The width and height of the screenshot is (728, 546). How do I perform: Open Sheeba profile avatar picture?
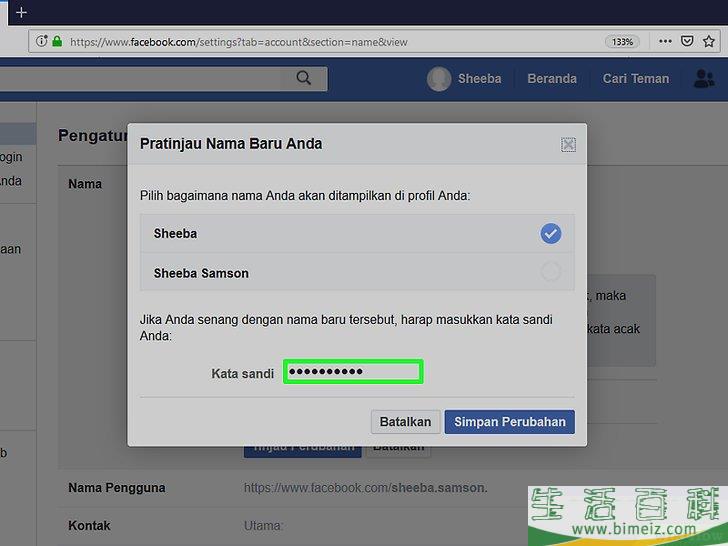pyautogui.click(x=439, y=79)
